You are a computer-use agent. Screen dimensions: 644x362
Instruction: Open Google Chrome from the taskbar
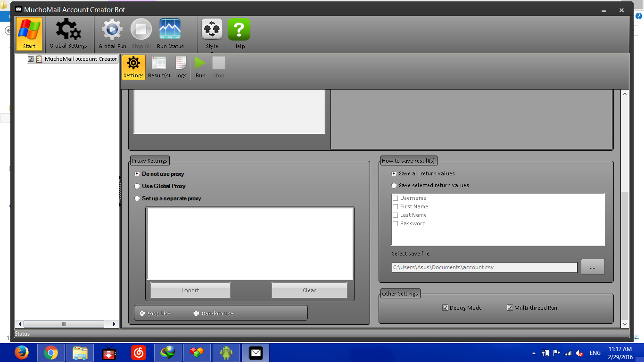click(51, 353)
